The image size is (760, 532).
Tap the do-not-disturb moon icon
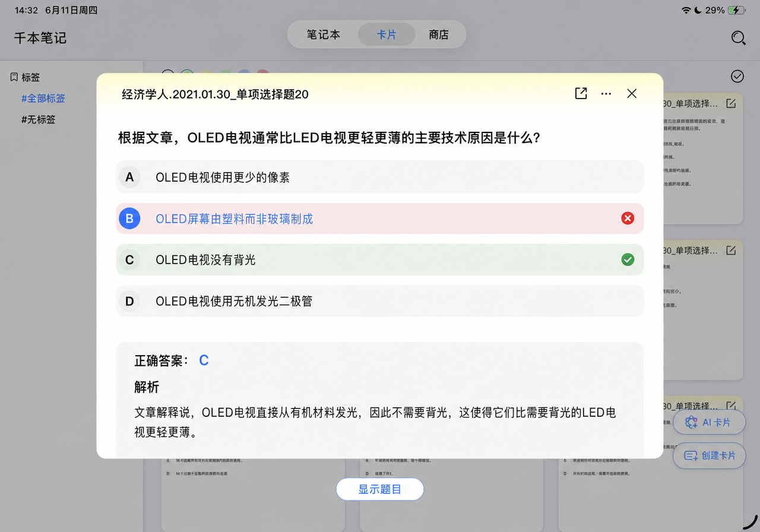[x=698, y=10]
